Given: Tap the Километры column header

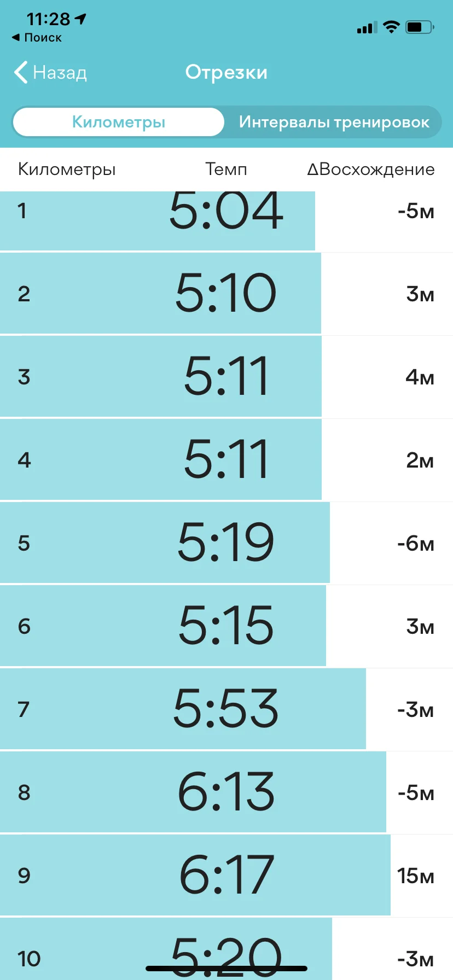Looking at the screenshot, I should 67,170.
